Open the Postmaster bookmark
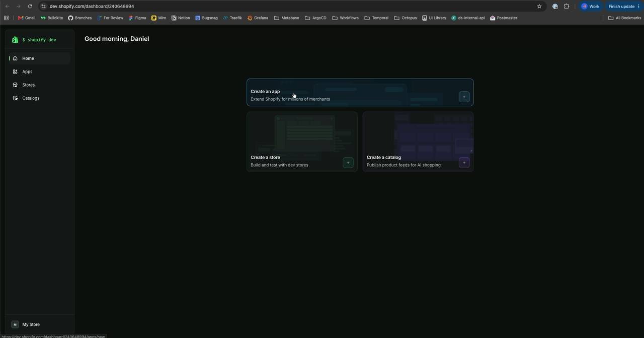 pyautogui.click(x=504, y=18)
